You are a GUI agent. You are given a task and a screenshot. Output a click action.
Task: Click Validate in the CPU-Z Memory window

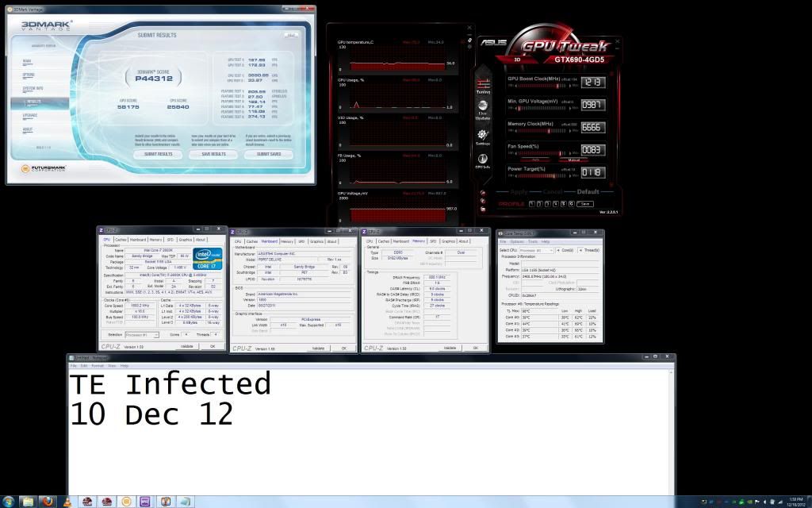[x=450, y=348]
